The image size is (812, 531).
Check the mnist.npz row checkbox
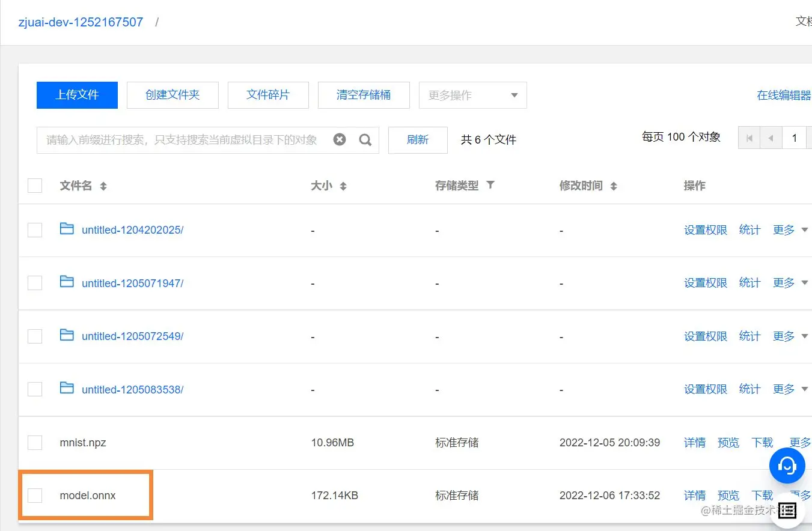tap(35, 443)
